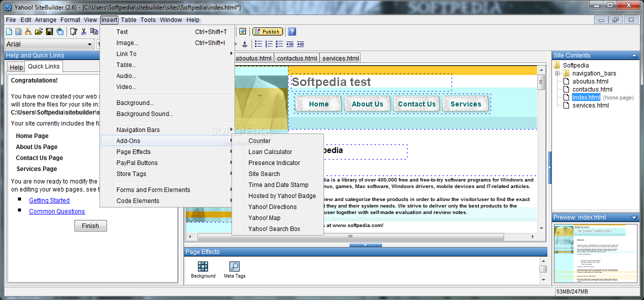Viewport: 644px width, 300px height.
Task: Increase indent of the text
Action: [x=300, y=44]
